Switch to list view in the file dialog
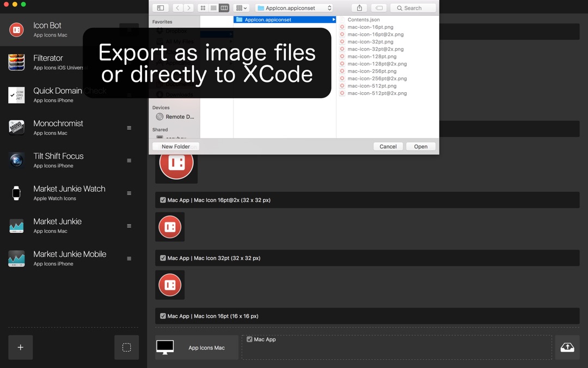Image resolution: width=588 pixels, height=368 pixels. tap(213, 8)
